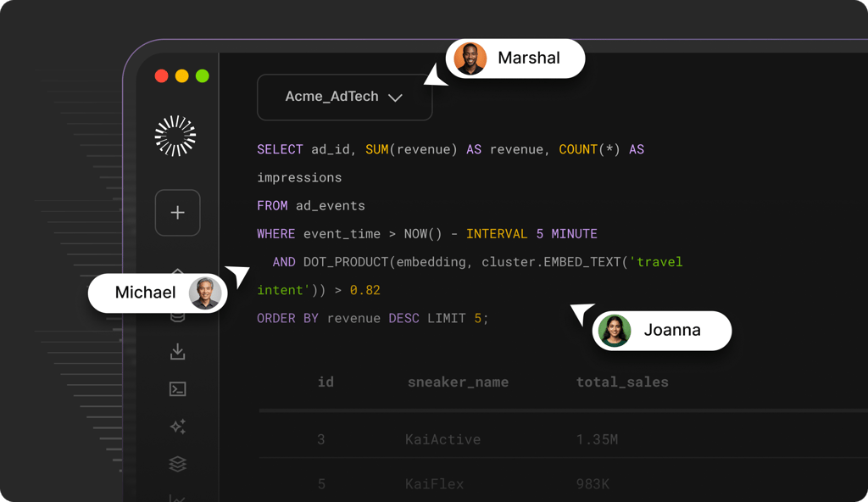Select the stacked layers icon
868x502 pixels.
(177, 464)
